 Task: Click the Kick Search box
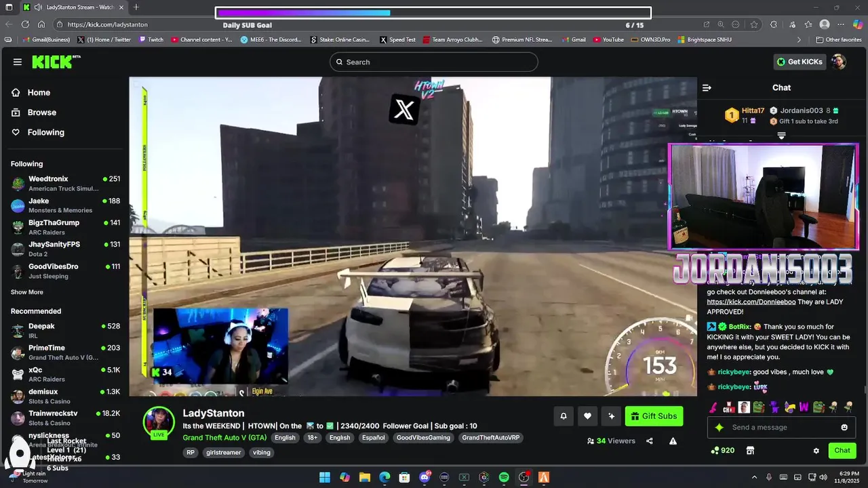click(434, 62)
